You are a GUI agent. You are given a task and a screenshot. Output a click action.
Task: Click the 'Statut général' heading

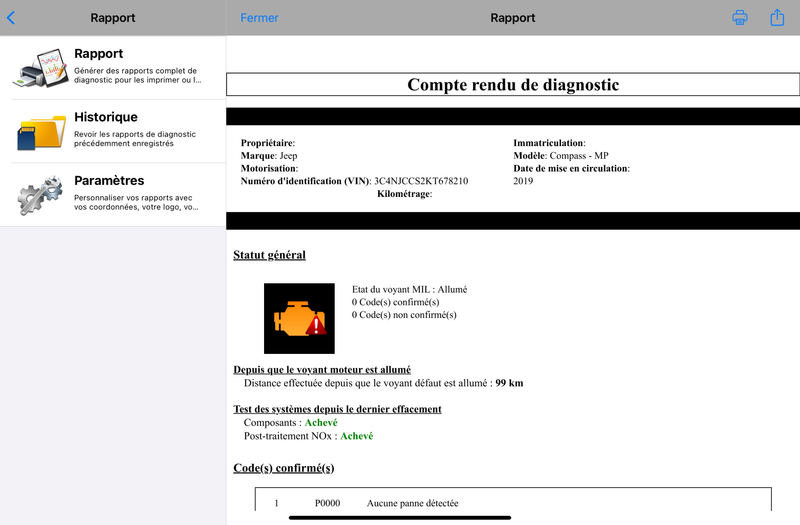click(x=269, y=255)
